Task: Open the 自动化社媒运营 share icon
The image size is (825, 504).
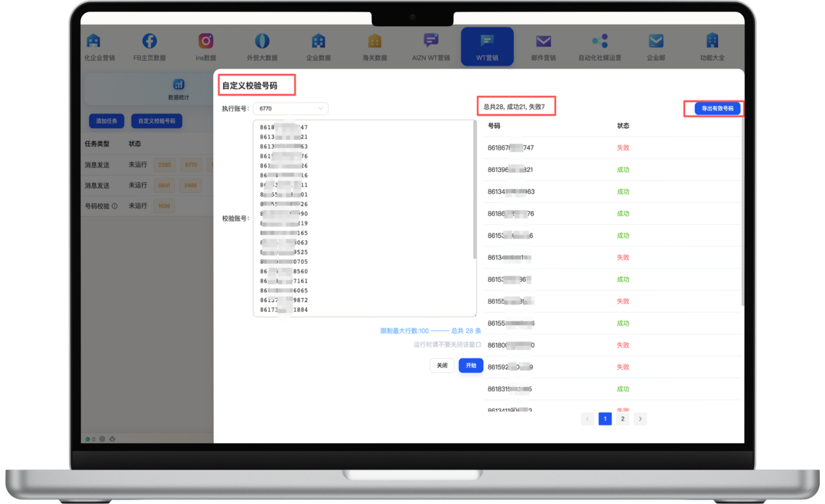Action: [x=600, y=41]
